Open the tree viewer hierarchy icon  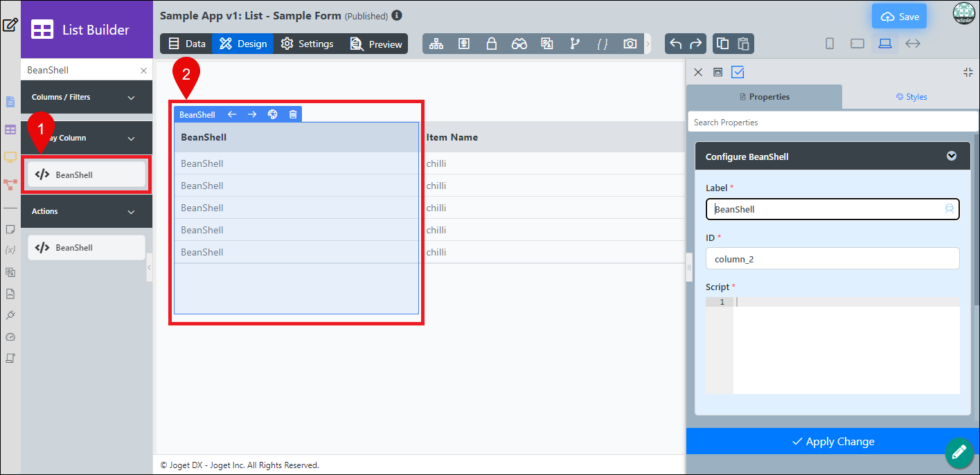point(436,44)
